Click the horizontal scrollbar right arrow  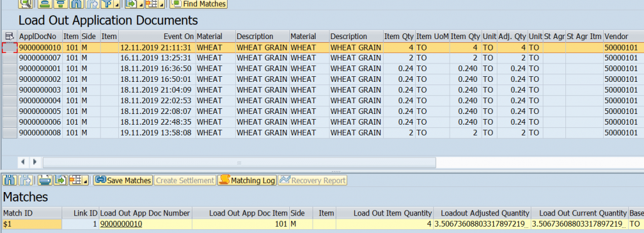[35, 162]
